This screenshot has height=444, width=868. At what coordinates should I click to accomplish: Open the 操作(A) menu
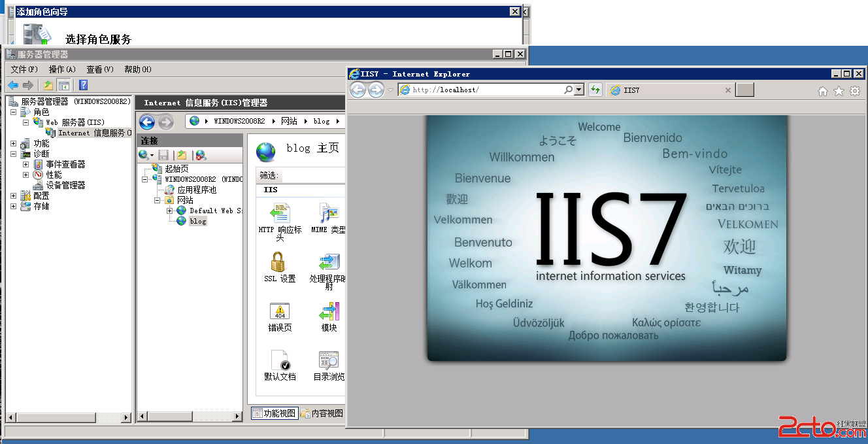coord(62,69)
